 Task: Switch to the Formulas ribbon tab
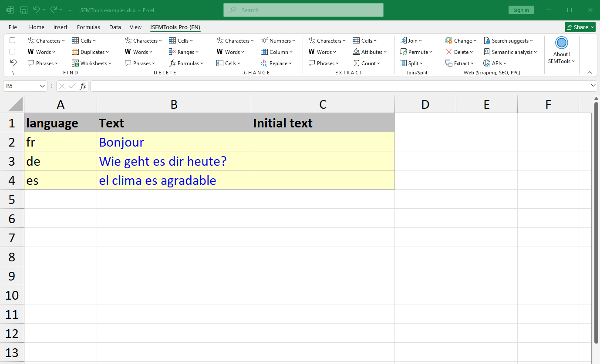pyautogui.click(x=88, y=27)
